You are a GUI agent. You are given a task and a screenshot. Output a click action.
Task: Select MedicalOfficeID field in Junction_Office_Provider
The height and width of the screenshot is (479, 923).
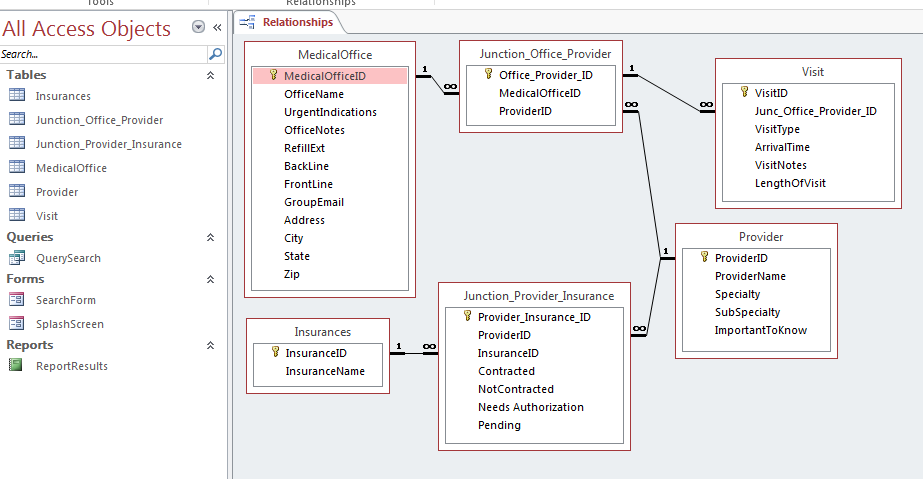tap(541, 93)
